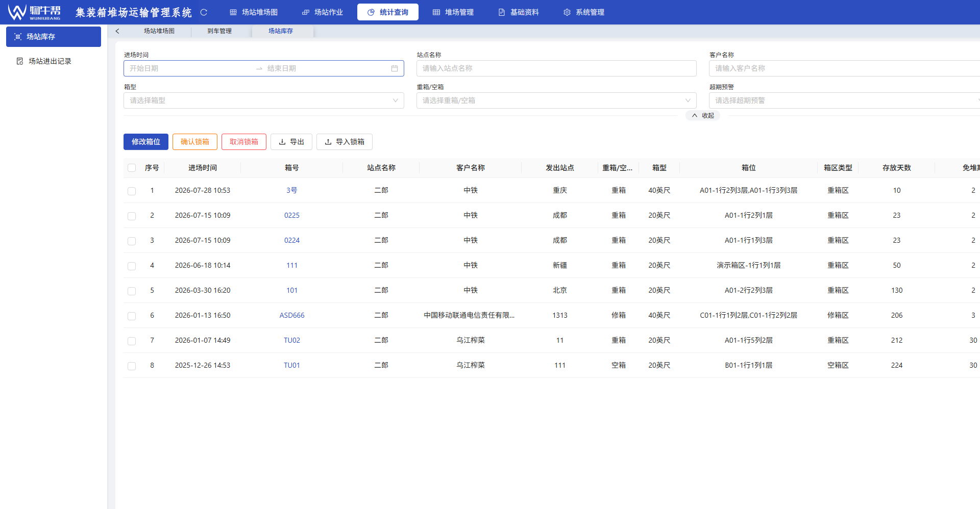Screen dimensions: 980x509
Task: Select the 统计查询 top menu
Action: pyautogui.click(x=388, y=12)
